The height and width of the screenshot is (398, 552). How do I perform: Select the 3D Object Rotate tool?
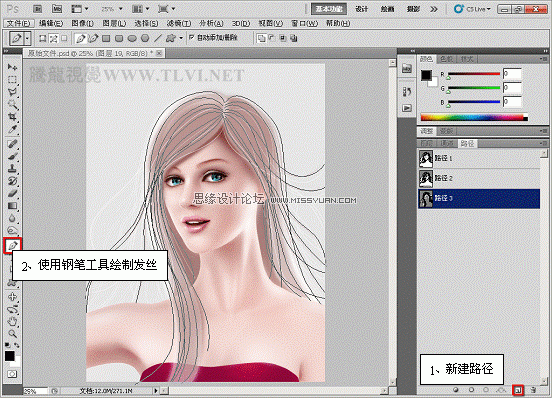coord(12,296)
